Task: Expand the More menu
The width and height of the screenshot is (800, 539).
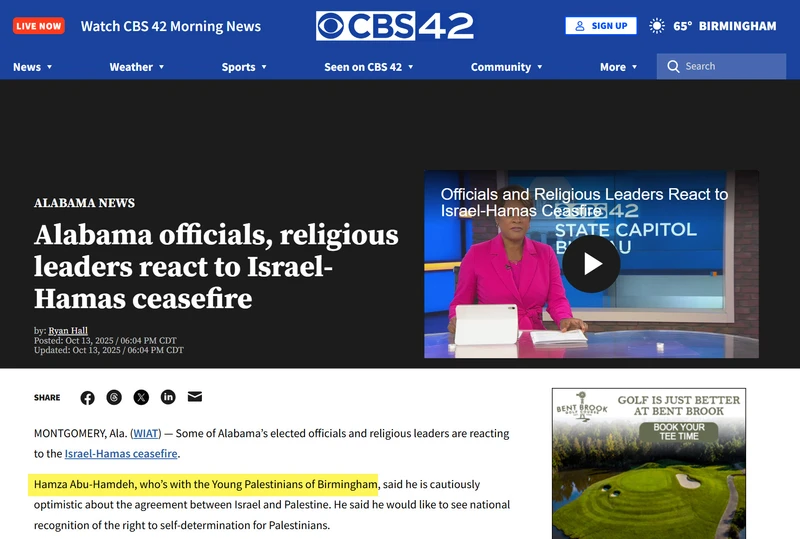Action: [618, 67]
